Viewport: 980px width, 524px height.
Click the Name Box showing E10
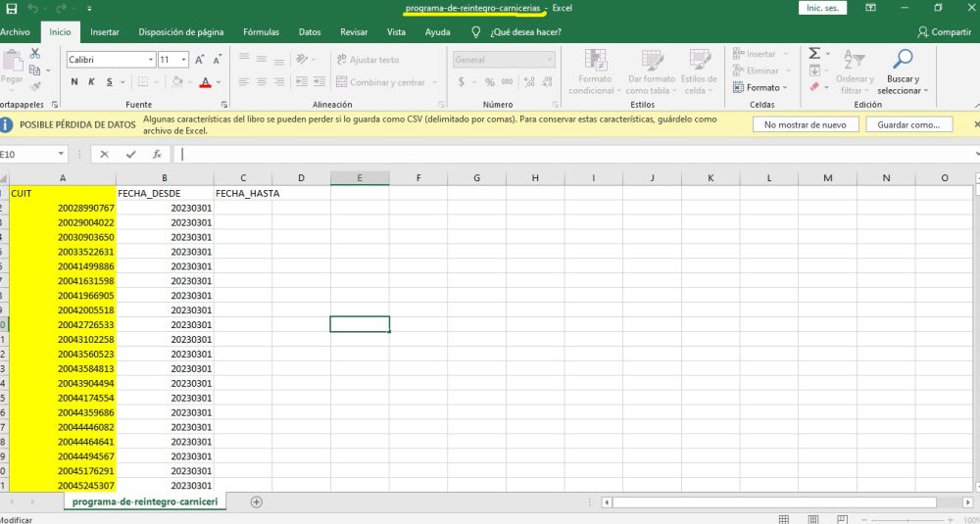[29, 154]
